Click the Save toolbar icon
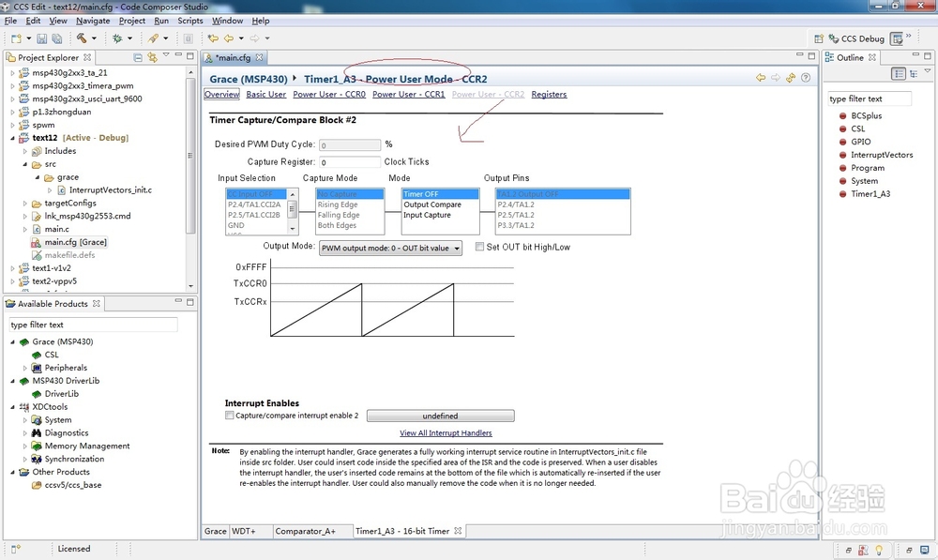Image resolution: width=938 pixels, height=560 pixels. 42,38
